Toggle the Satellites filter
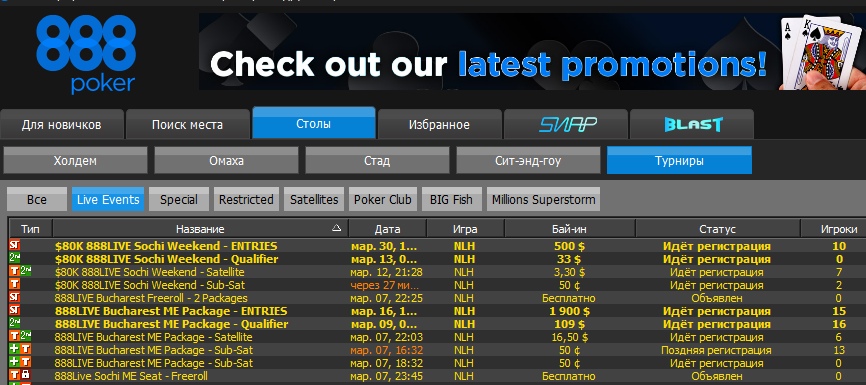866x385 pixels. pyautogui.click(x=314, y=199)
